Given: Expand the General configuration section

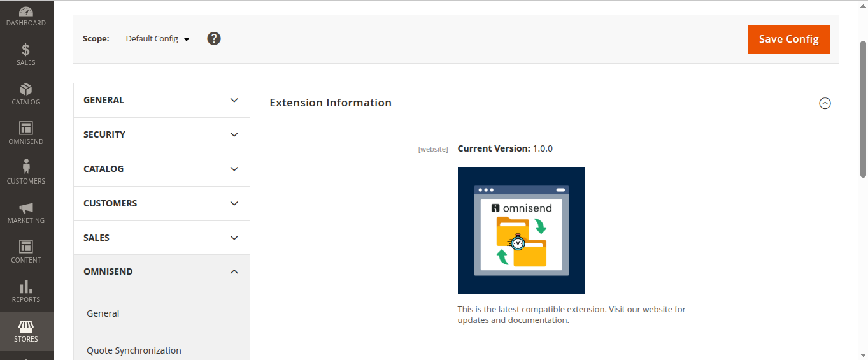Looking at the screenshot, I should pos(161,100).
